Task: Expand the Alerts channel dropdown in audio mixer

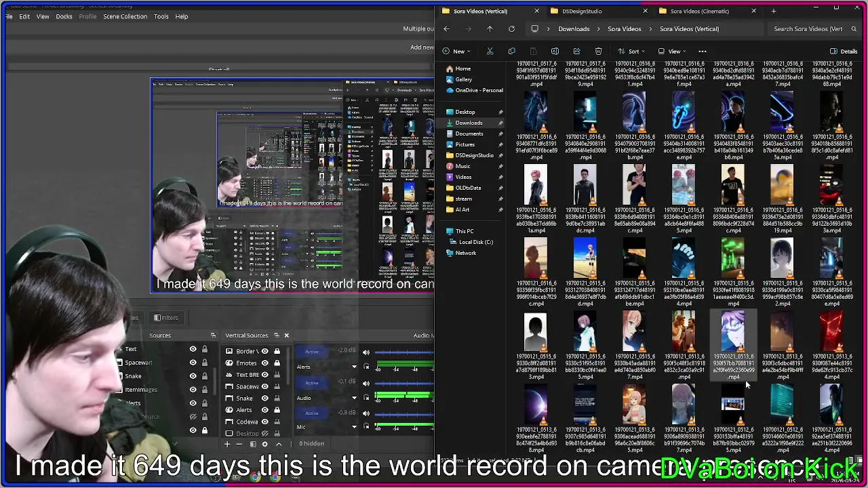Action: click(x=354, y=367)
